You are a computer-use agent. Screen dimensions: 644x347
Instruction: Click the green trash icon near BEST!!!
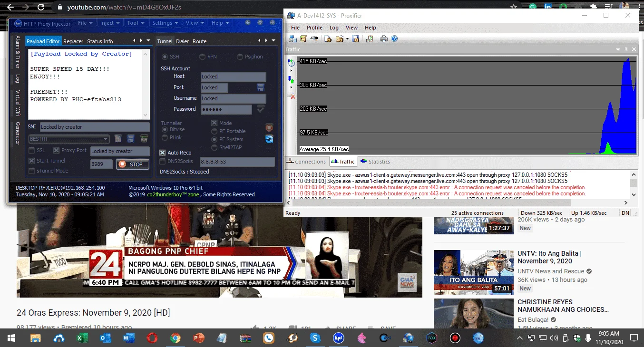(144, 139)
